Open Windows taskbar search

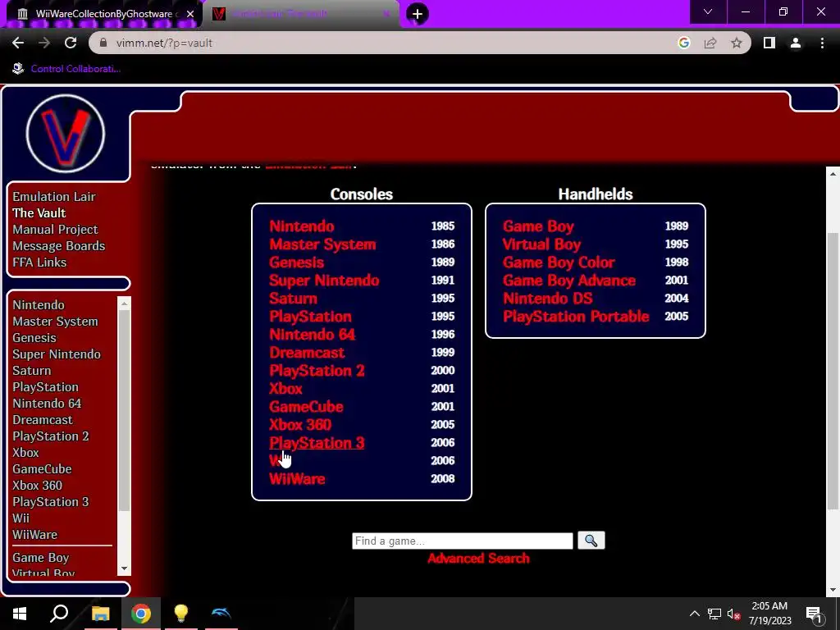(x=59, y=614)
